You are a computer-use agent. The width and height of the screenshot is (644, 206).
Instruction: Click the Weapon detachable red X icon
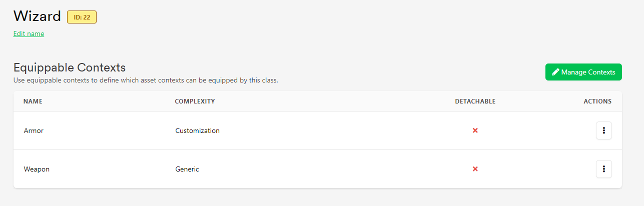[x=475, y=169]
